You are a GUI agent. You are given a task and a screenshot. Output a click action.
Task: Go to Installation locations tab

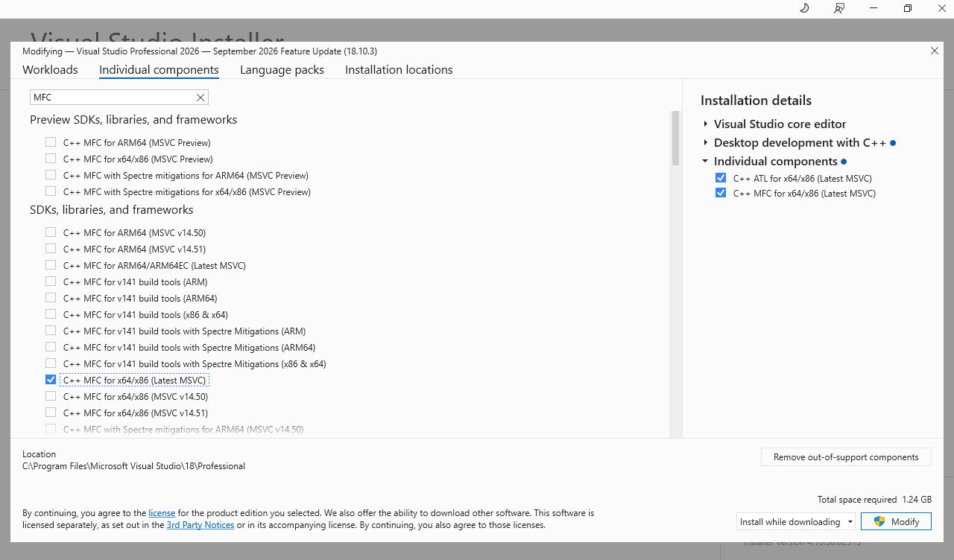tap(399, 69)
